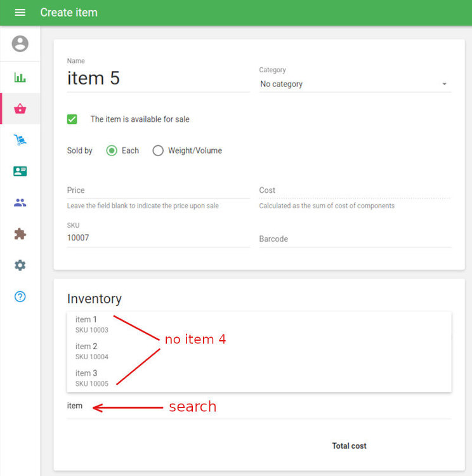Open the settings gear icon

pyautogui.click(x=20, y=265)
